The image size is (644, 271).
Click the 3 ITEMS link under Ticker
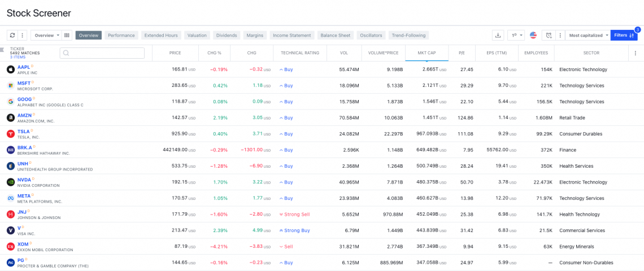click(18, 57)
